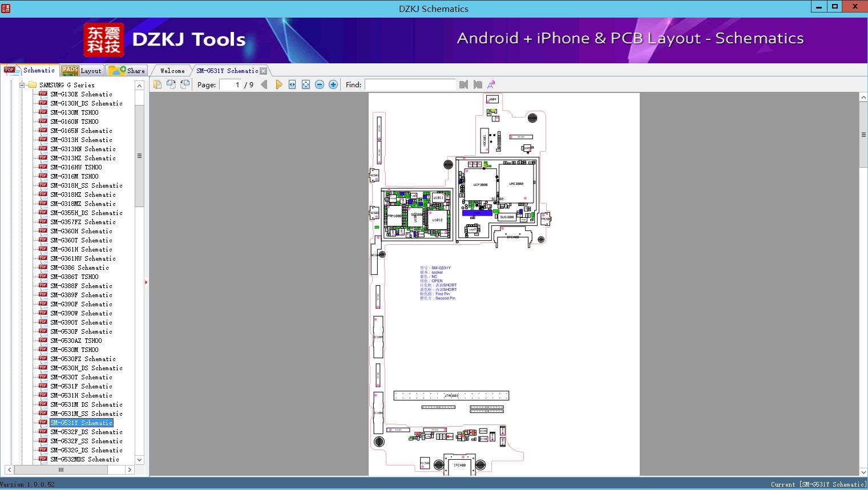Click the JTAG603 connector on the schematic
Image resolution: width=868 pixels, height=490 pixels.
click(x=451, y=395)
